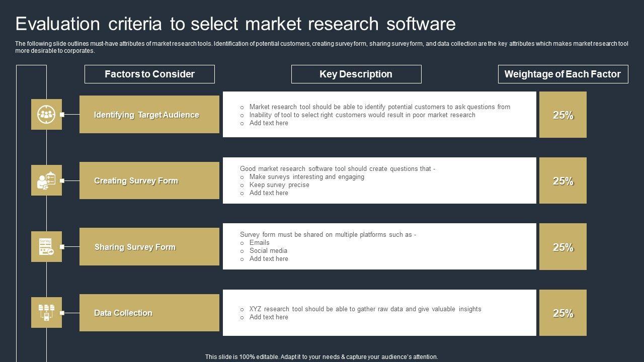Click the Social media bullet text
Viewport: 644px width, 362px height.
click(x=268, y=251)
